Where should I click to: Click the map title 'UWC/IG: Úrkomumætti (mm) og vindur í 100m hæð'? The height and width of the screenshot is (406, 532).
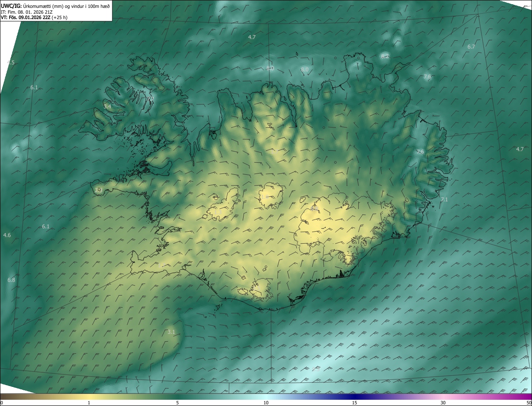click(x=55, y=5)
